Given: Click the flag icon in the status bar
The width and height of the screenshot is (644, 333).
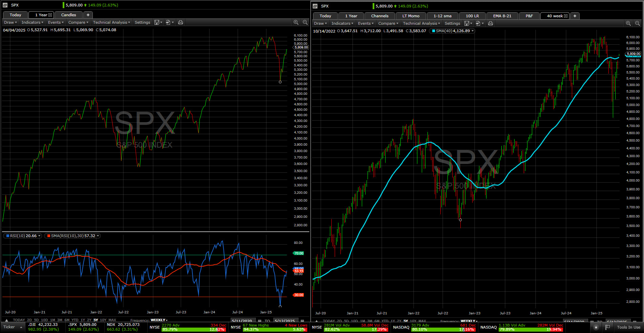Looking at the screenshot, I should pyautogui.click(x=607, y=327).
